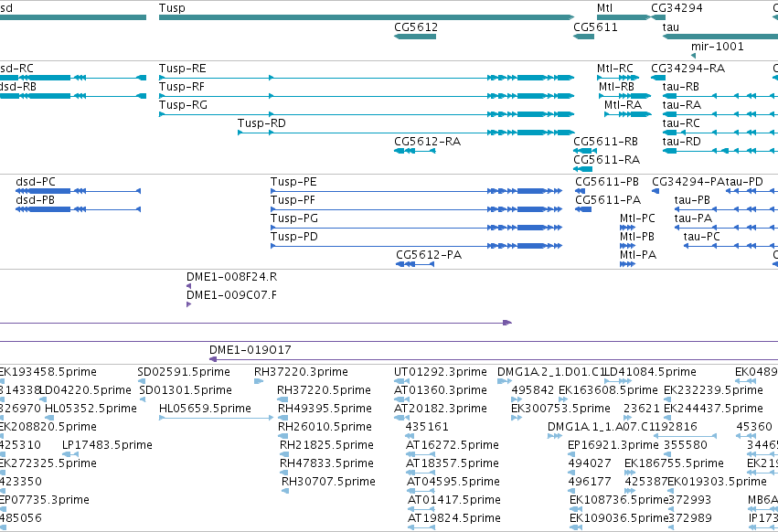Select the Mtl gene span
Viewport: 778px width, 532px height.
pos(623,17)
